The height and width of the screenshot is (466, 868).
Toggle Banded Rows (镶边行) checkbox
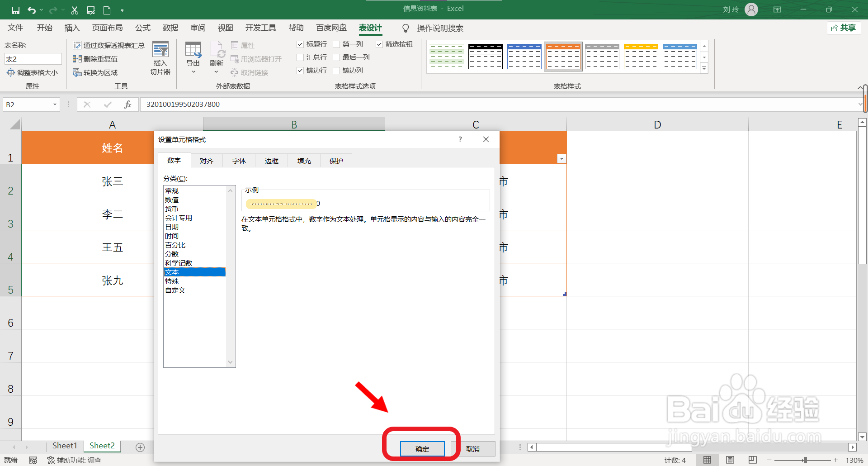[300, 71]
